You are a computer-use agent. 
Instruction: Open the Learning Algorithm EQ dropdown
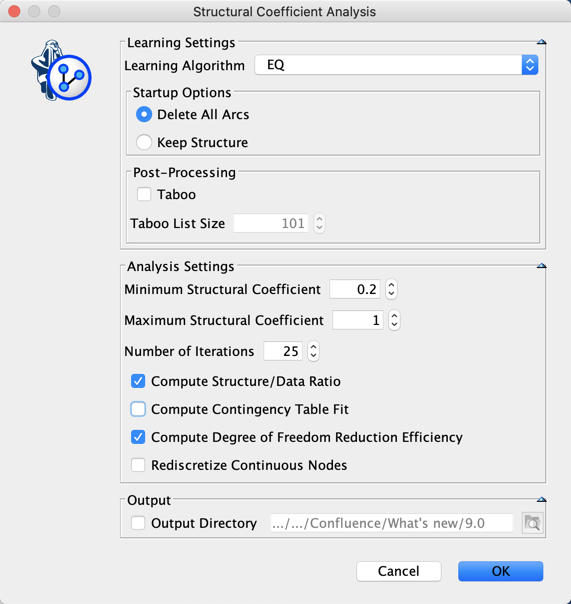[396, 65]
